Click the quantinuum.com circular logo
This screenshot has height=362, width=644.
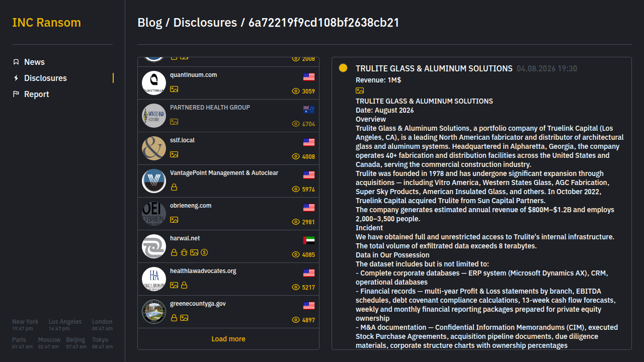click(x=154, y=83)
